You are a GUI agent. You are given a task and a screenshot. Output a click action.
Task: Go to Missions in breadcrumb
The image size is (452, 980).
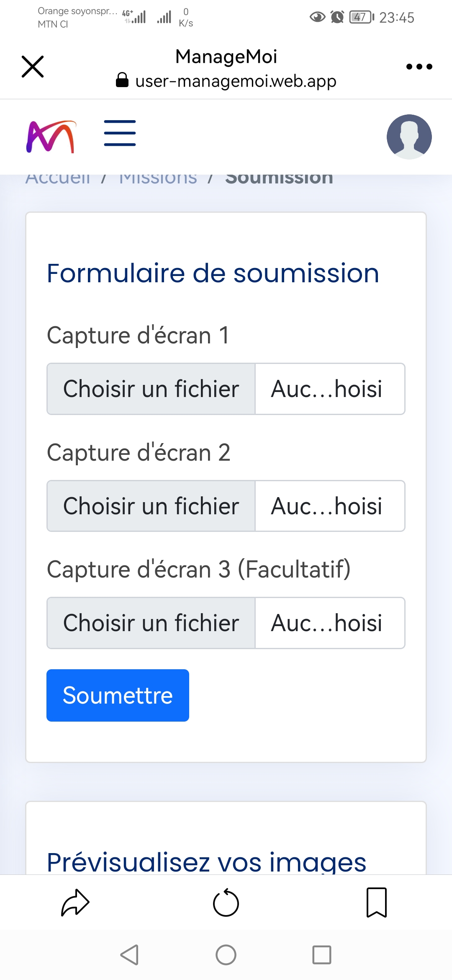(158, 179)
